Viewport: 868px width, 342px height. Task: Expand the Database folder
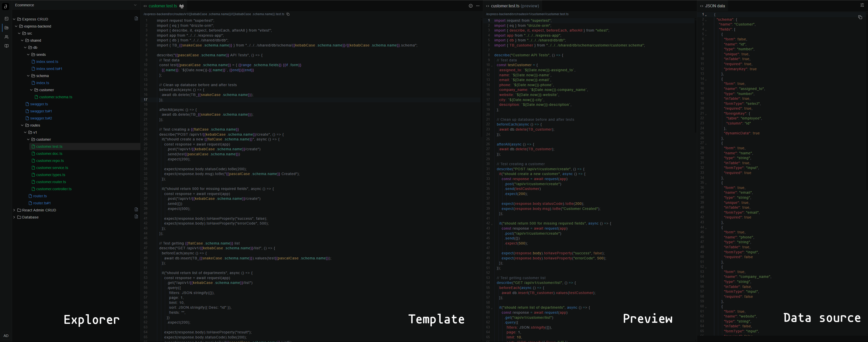coord(14,217)
